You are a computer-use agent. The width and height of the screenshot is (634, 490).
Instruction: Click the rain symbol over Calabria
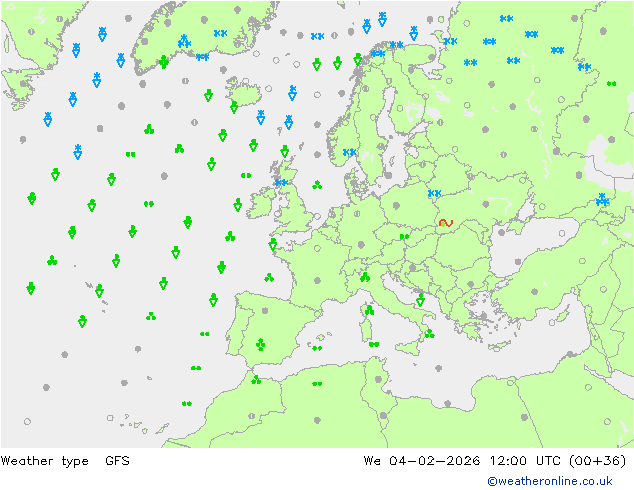[x=429, y=334]
